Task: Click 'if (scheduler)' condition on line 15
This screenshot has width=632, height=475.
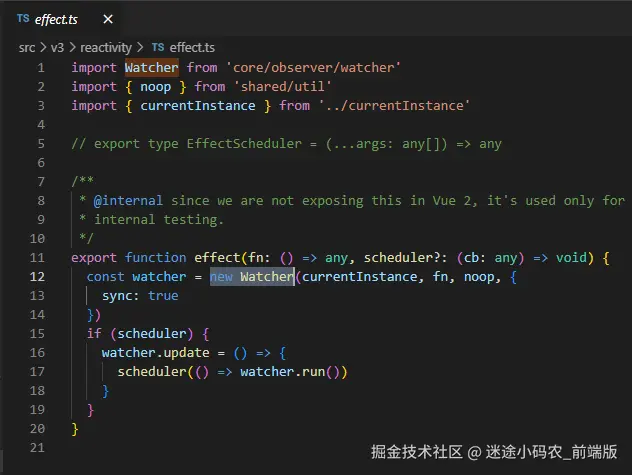Action: click(140, 334)
